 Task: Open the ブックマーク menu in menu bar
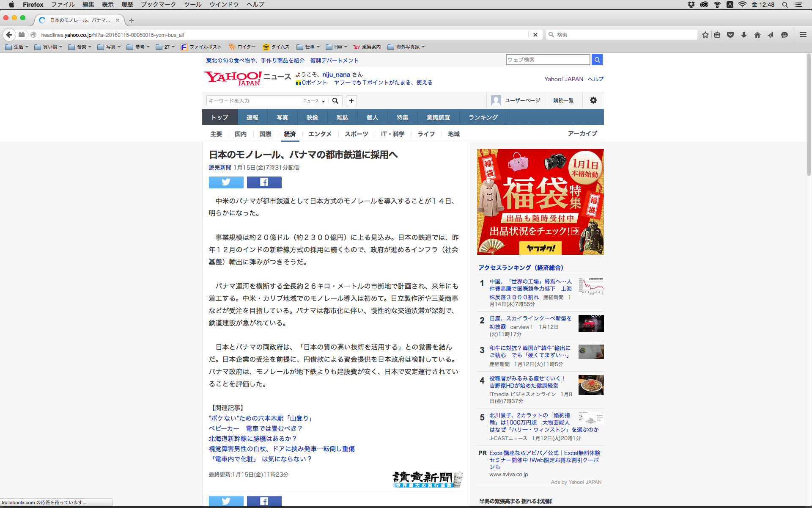point(158,5)
